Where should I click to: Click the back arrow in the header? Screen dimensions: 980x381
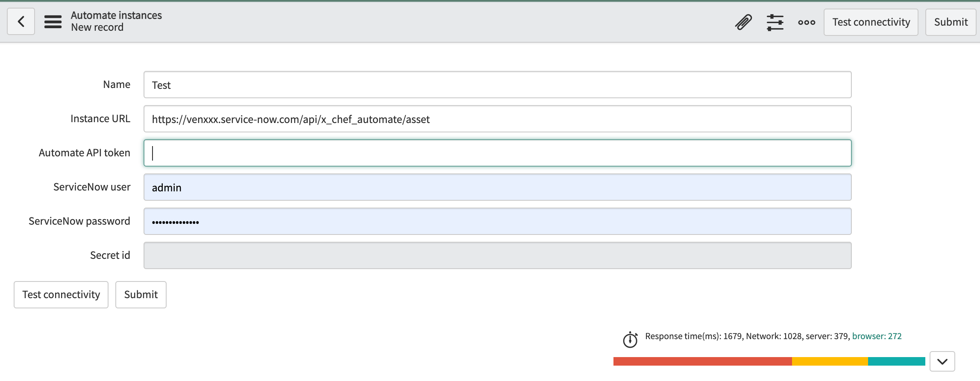point(21,21)
